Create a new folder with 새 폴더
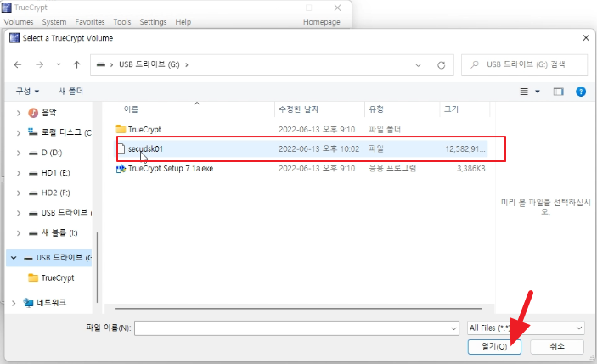Image resolution: width=597 pixels, height=364 pixels. point(70,92)
